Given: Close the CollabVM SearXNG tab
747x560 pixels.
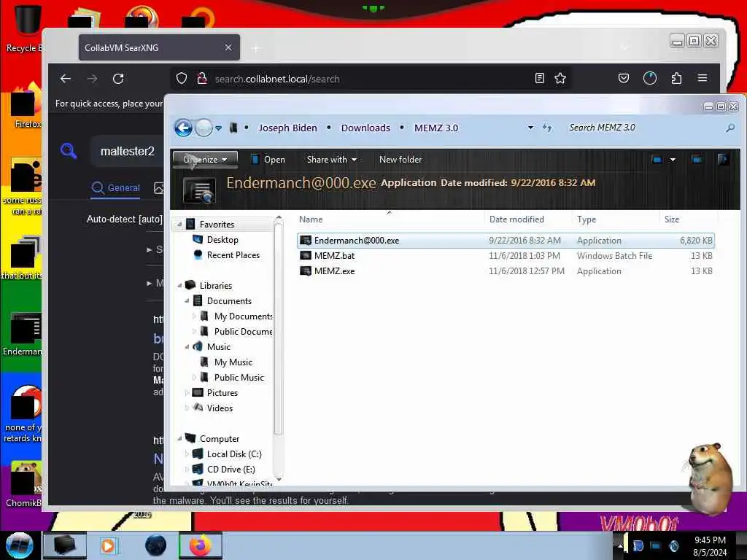Looking at the screenshot, I should (228, 47).
